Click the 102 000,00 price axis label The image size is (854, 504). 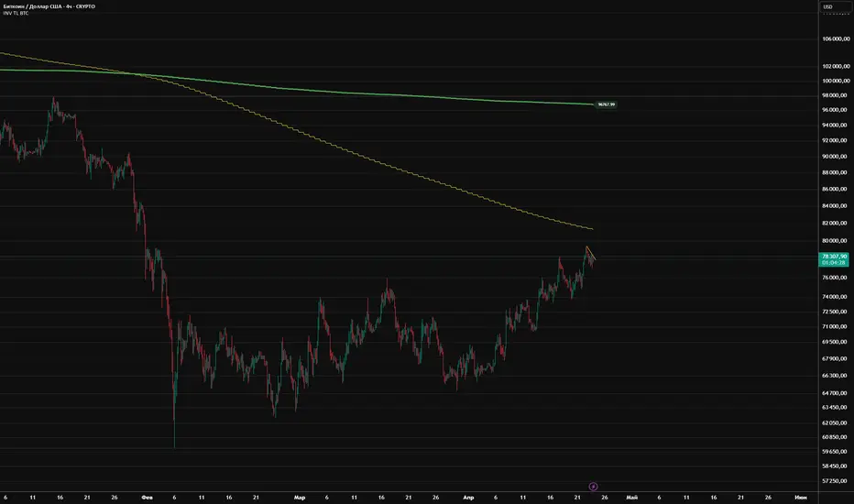pos(836,67)
